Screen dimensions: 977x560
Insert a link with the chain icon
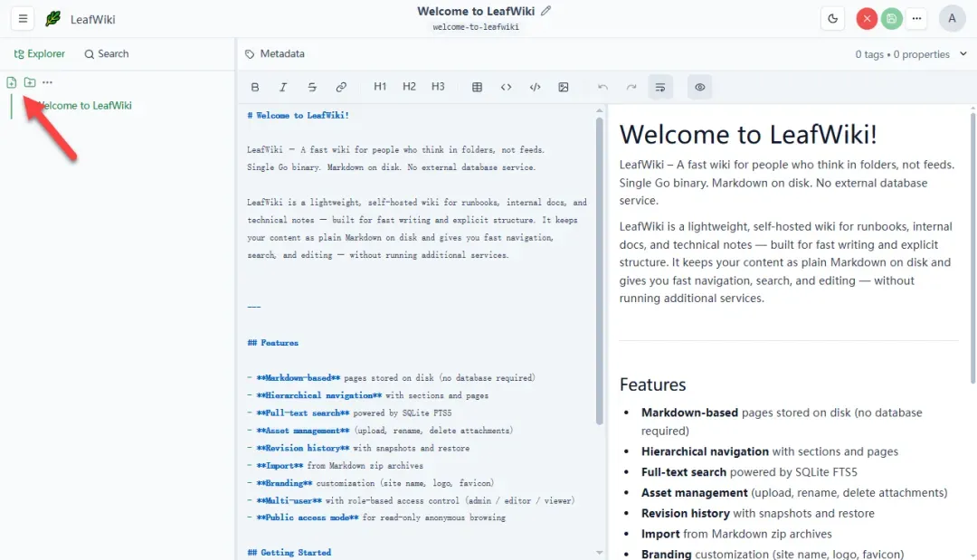[341, 87]
